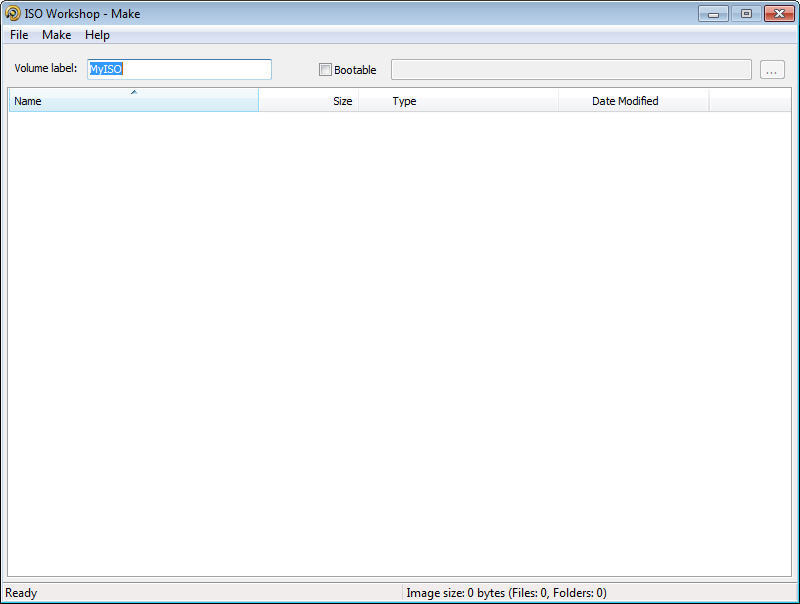800x604 pixels.
Task: Maximize the ISO Workshop window
Action: click(745, 13)
